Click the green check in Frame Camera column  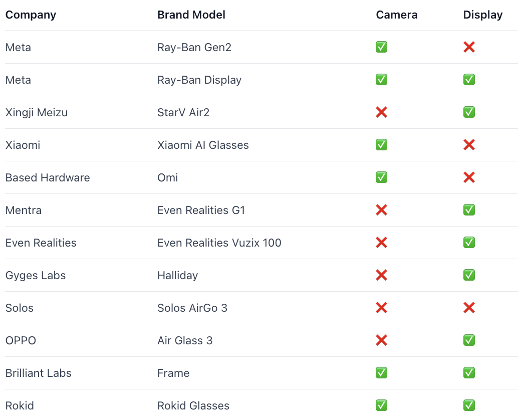point(381,373)
